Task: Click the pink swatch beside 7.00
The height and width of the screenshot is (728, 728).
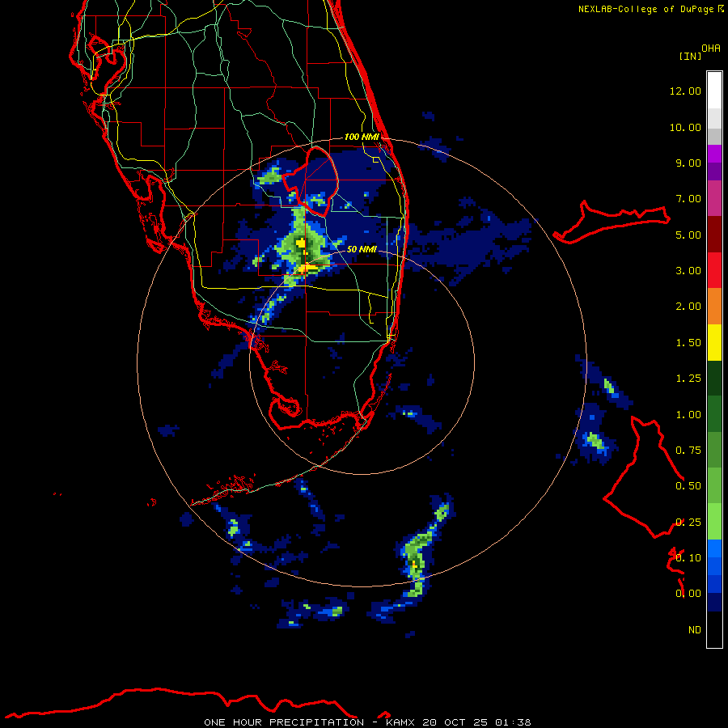Action: (714, 198)
